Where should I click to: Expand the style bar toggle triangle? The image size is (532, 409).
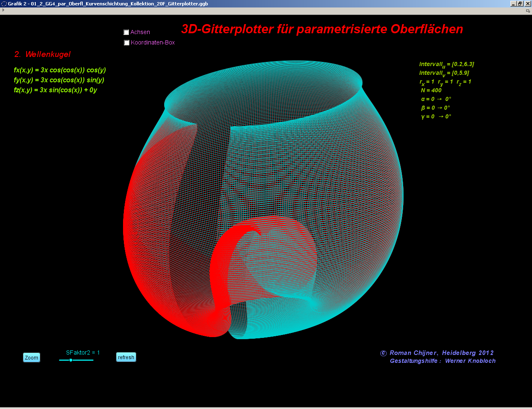[x=3, y=10]
